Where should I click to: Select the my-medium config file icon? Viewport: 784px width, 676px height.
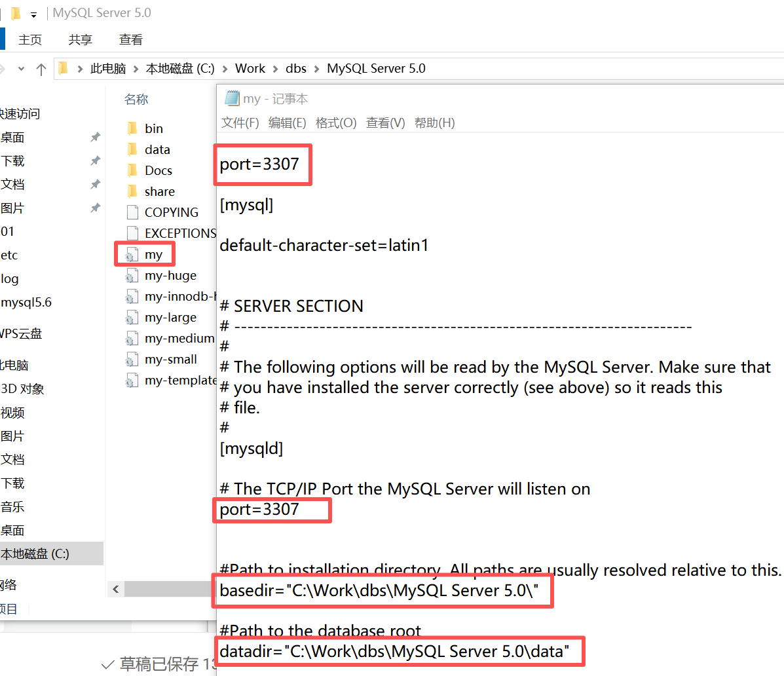tap(132, 339)
